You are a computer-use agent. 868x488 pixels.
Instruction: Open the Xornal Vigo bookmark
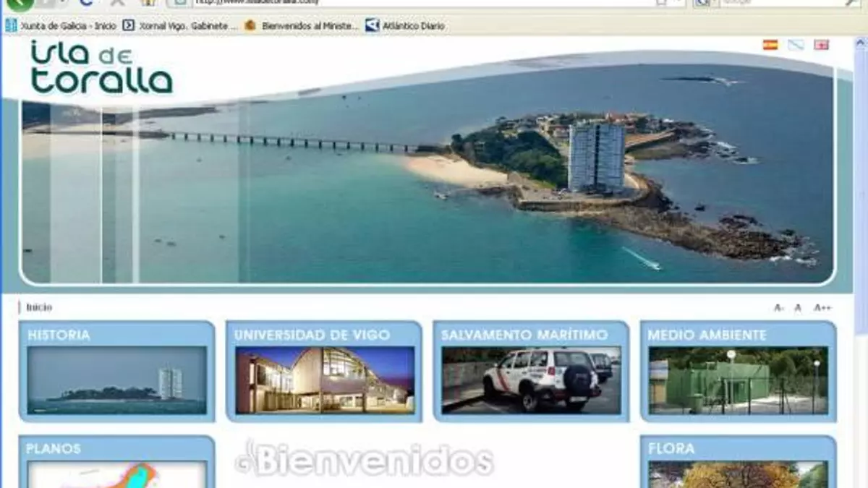click(x=179, y=26)
